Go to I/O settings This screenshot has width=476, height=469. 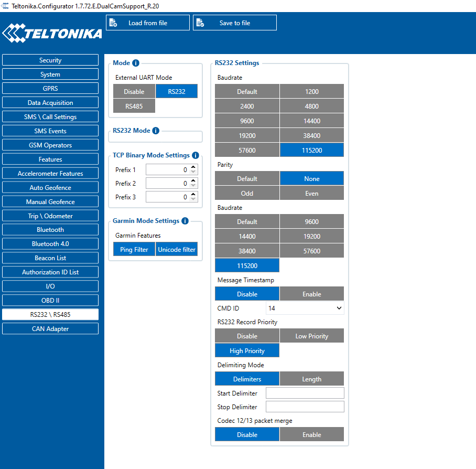pyautogui.click(x=50, y=286)
